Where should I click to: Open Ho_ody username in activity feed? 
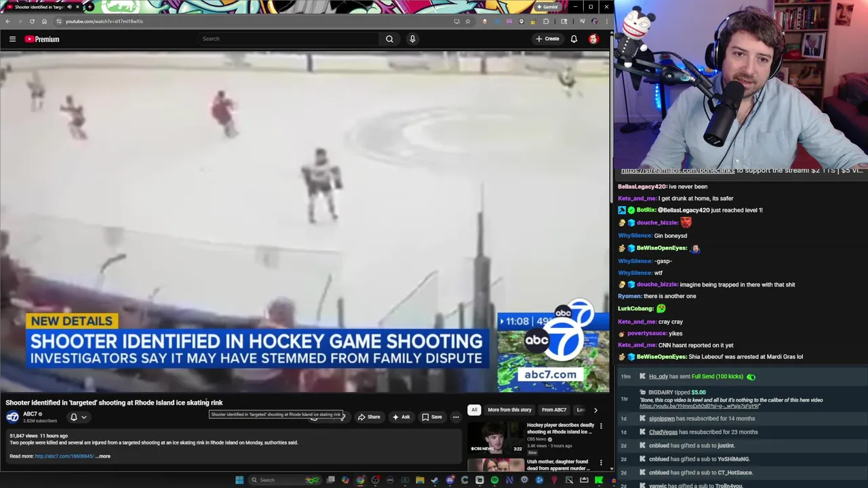658,376
